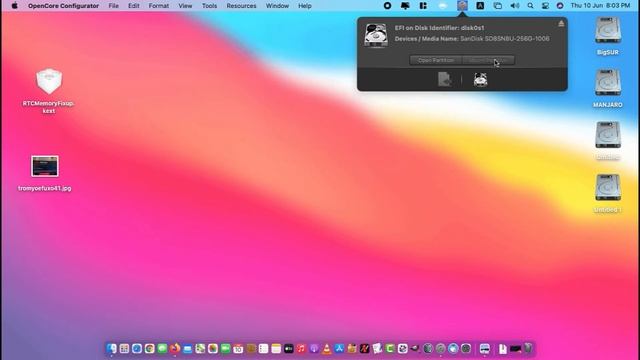Click the disk icon in popup footer

pyautogui.click(x=480, y=80)
